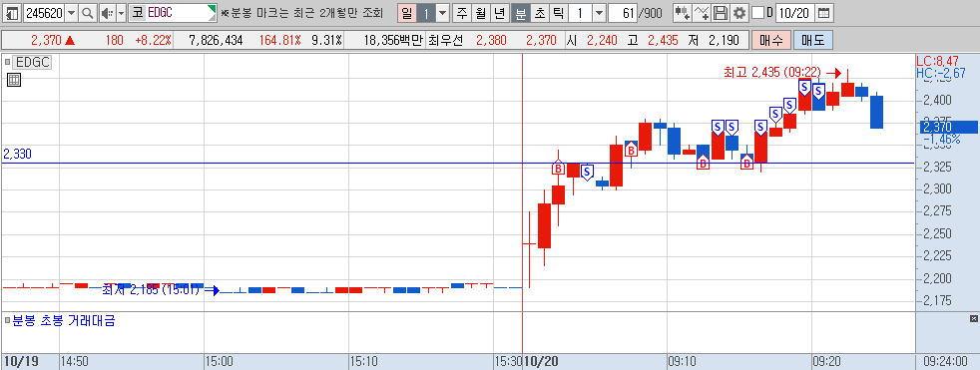Image resolution: width=980 pixels, height=370 pixels.
Task: Click the S sell marker after first B
Action: tap(586, 172)
